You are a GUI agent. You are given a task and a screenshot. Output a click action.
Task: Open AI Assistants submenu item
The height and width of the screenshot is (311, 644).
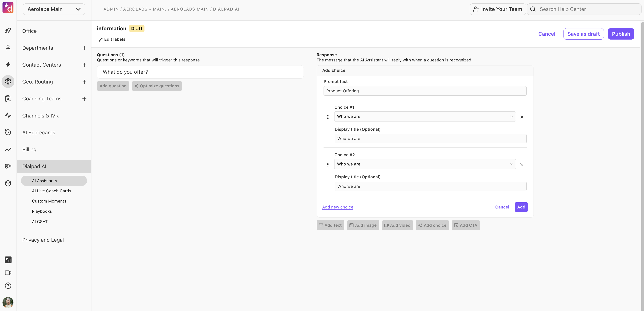pyautogui.click(x=54, y=181)
